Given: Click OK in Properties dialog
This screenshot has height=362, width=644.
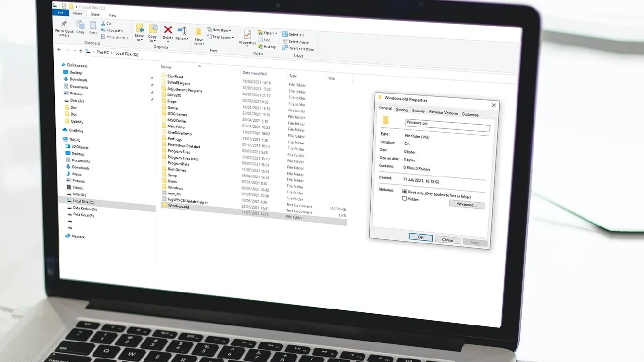Looking at the screenshot, I should pyautogui.click(x=421, y=237).
